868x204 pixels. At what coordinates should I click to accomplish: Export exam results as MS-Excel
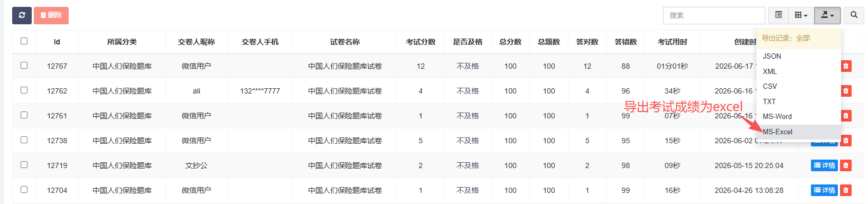798,132
